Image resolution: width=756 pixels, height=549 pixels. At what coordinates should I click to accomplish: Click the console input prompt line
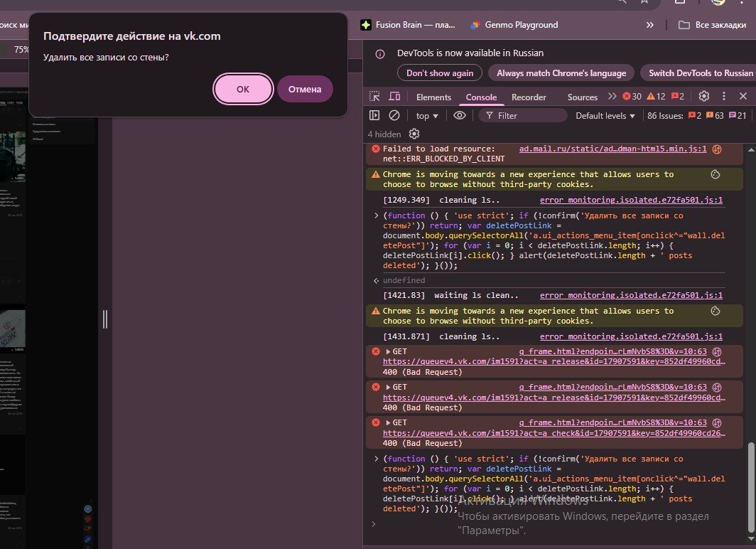coord(554,524)
